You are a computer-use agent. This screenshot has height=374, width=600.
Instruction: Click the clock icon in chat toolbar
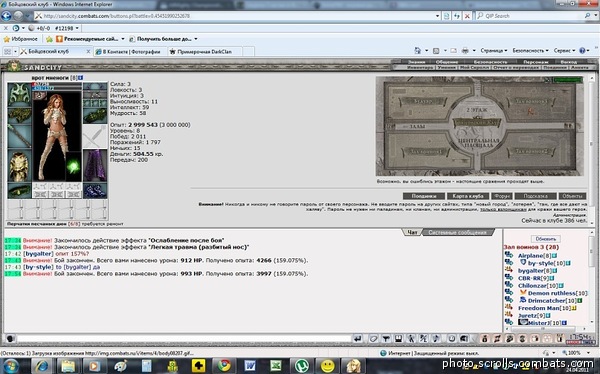(452, 339)
